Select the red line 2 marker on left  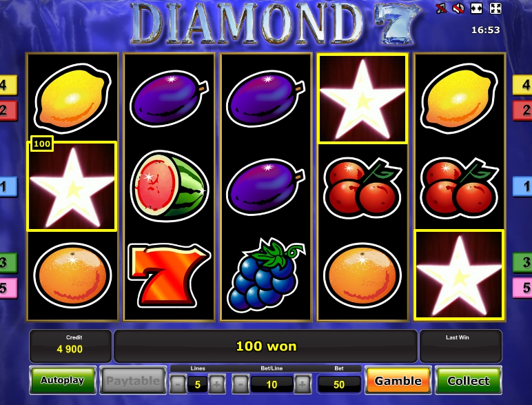point(8,110)
